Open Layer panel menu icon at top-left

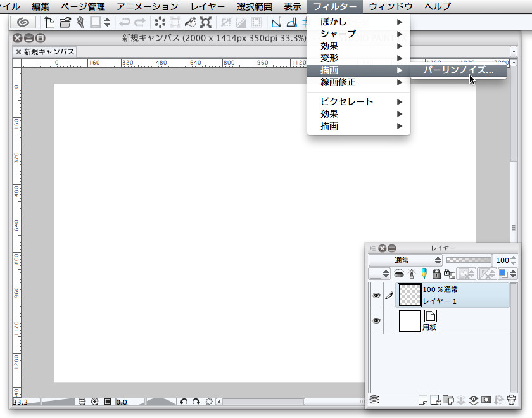(372, 248)
